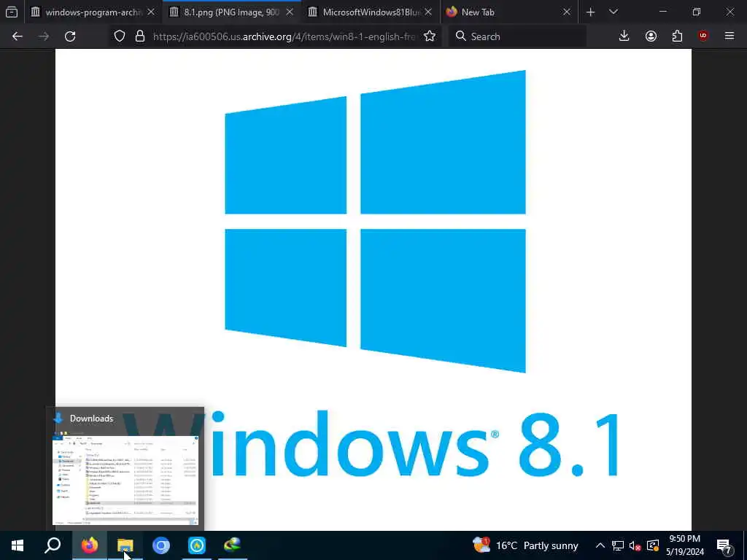Click the Search box in the toolbar
The width and height of the screenshot is (747, 560).
517,36
